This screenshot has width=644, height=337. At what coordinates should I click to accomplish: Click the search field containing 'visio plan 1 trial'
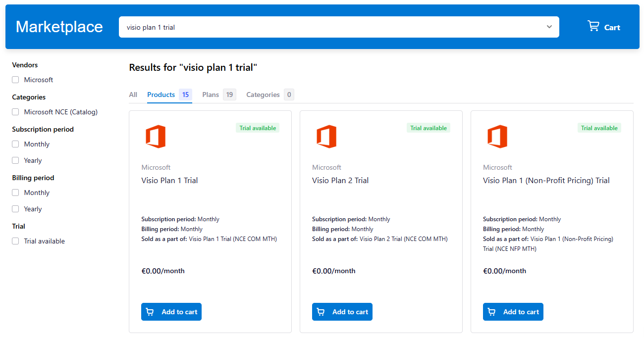[x=339, y=27]
